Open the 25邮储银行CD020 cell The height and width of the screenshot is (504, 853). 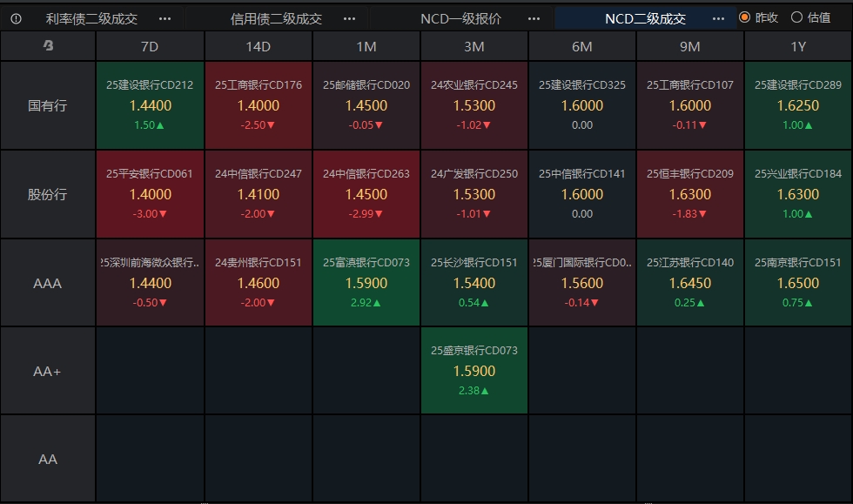(x=366, y=105)
